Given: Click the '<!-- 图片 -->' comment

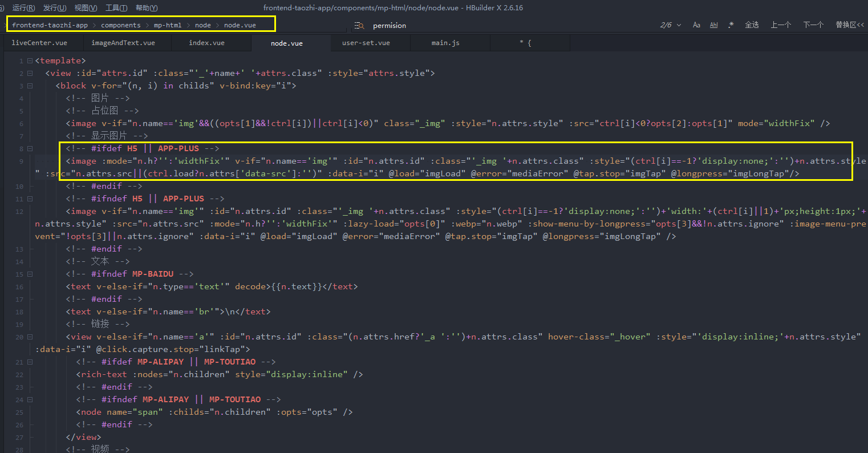Looking at the screenshot, I should (98, 98).
